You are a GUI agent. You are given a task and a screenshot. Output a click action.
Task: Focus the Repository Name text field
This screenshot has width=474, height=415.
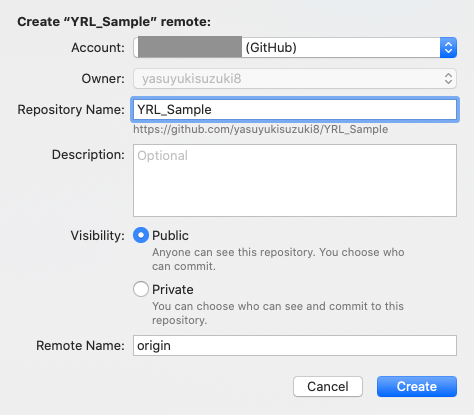pos(295,109)
